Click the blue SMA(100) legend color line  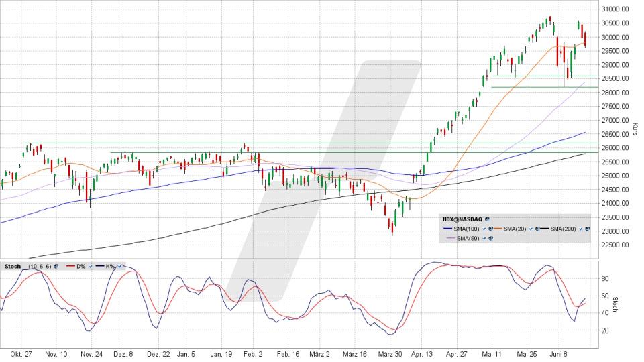coord(447,228)
